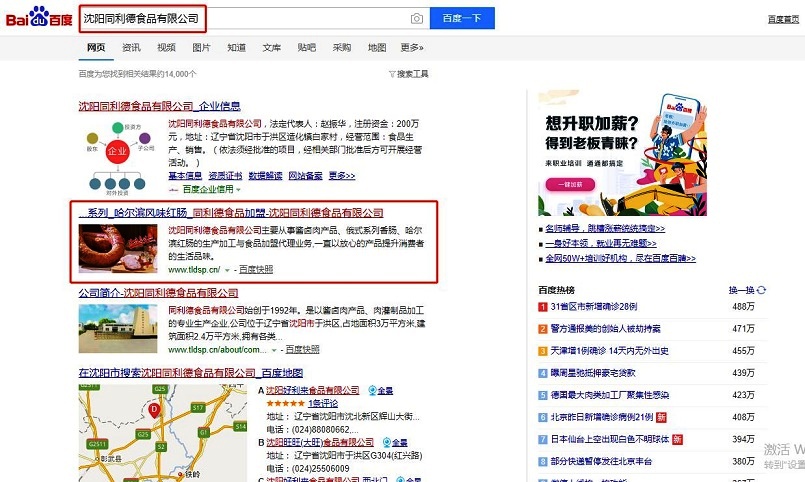The width and height of the screenshot is (805, 482).
Task: Open the 百度地图 search result title
Action: [190, 373]
